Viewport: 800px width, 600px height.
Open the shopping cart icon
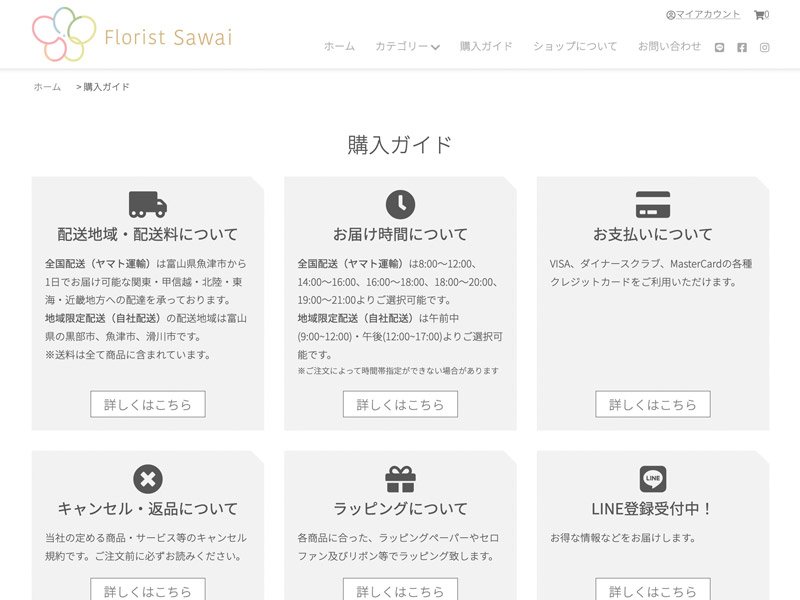759,15
